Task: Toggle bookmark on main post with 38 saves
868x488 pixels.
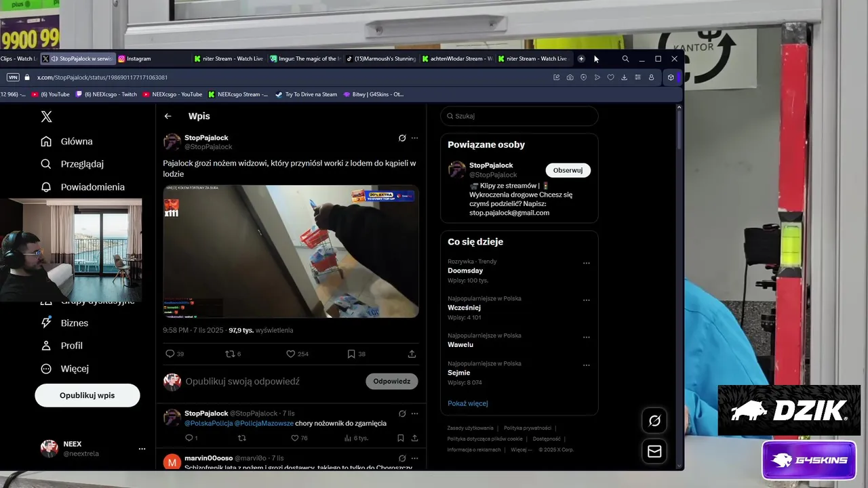Action: (x=351, y=354)
